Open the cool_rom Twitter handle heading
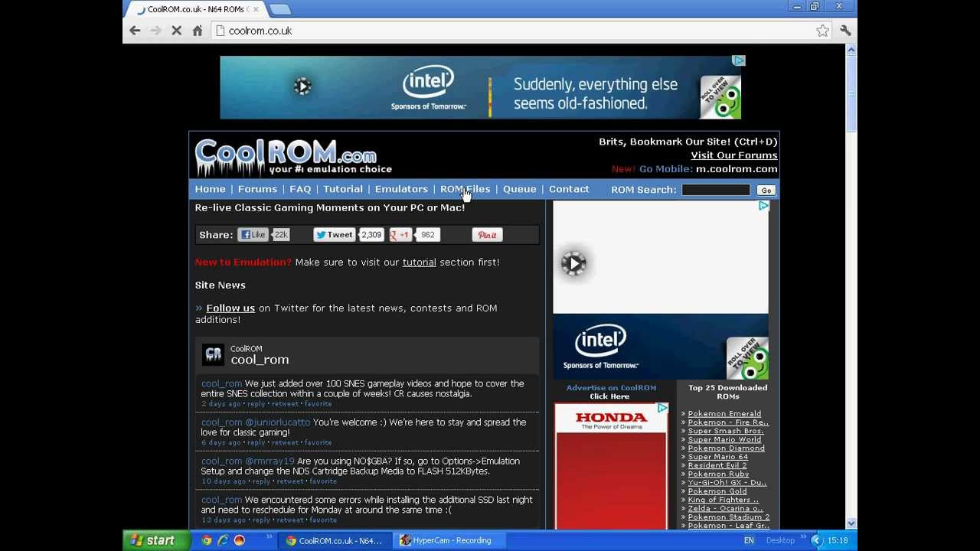980x551 pixels. 260,360
